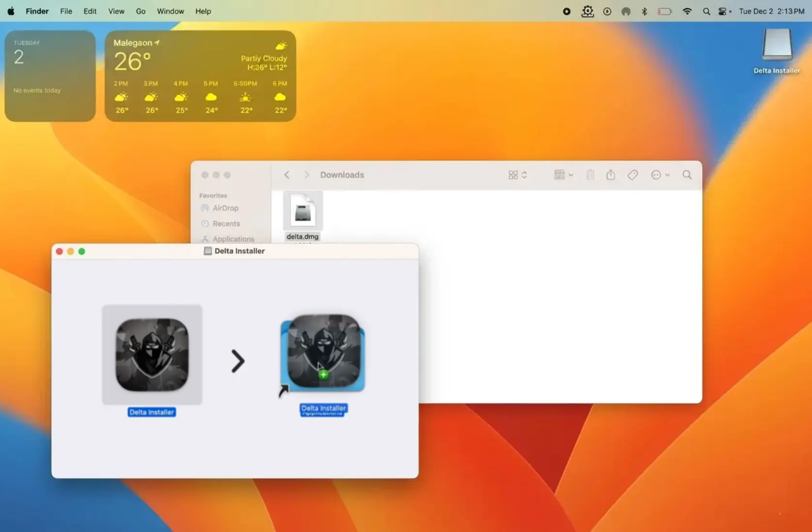This screenshot has height=532, width=812.
Task: Select Applications in the Finder sidebar
Action: pyautogui.click(x=227, y=239)
